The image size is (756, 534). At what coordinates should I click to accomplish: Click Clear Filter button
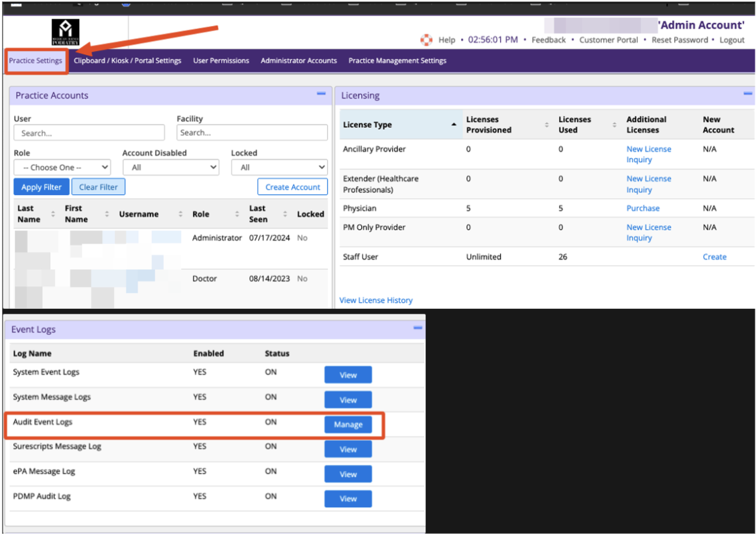click(x=99, y=187)
